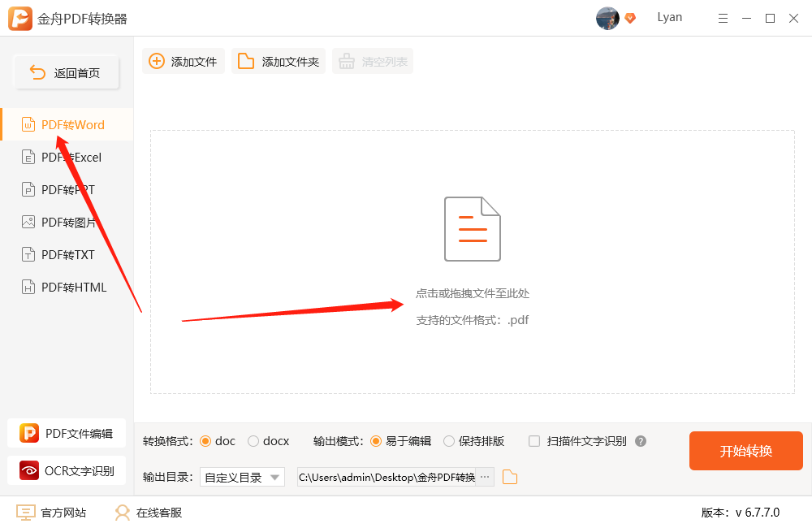This screenshot has width=812, height=528.
Task: Close the 金舟PDF转换器 window
Action: click(793, 19)
